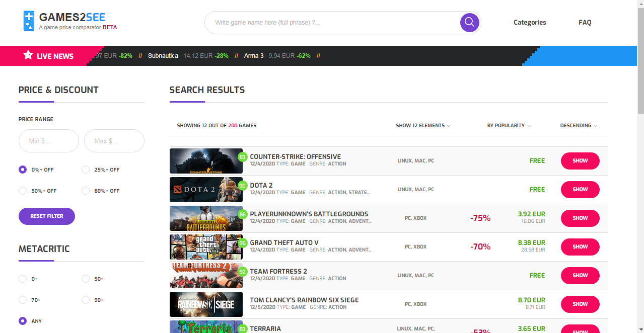Click the Live News star icon
644x333 pixels.
pos(28,55)
